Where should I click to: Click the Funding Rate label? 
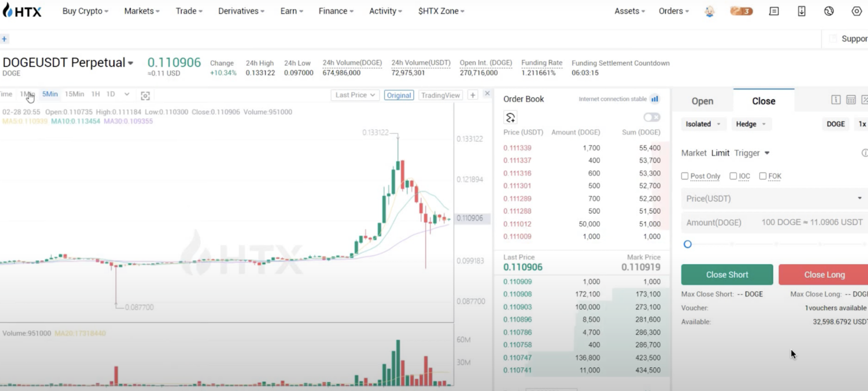[x=541, y=63]
